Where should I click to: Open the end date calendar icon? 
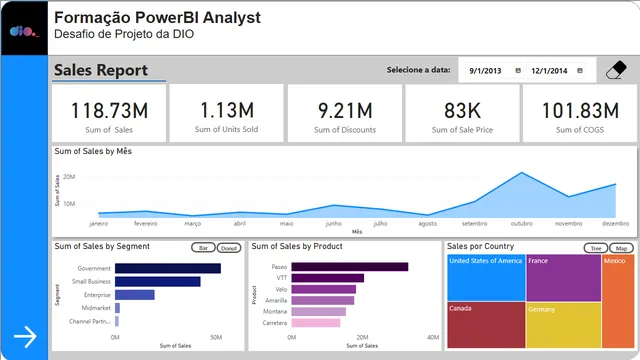pyautogui.click(x=580, y=71)
